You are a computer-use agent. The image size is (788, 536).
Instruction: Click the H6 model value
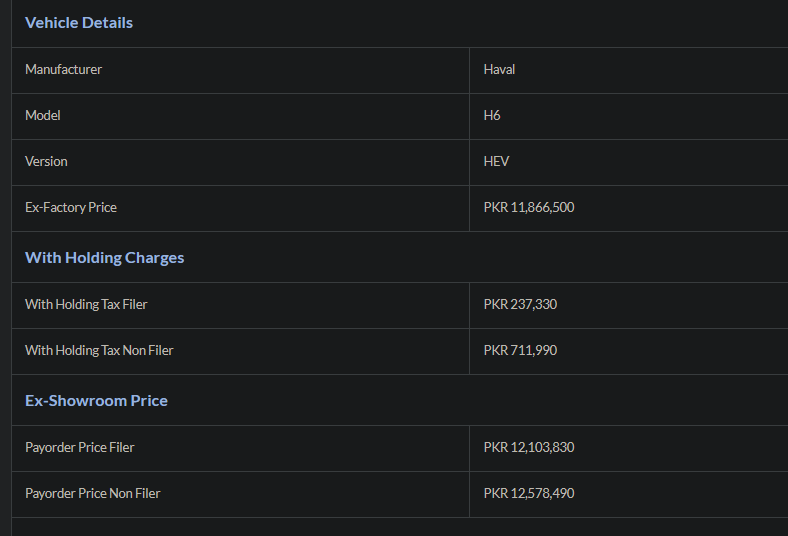[x=491, y=116]
